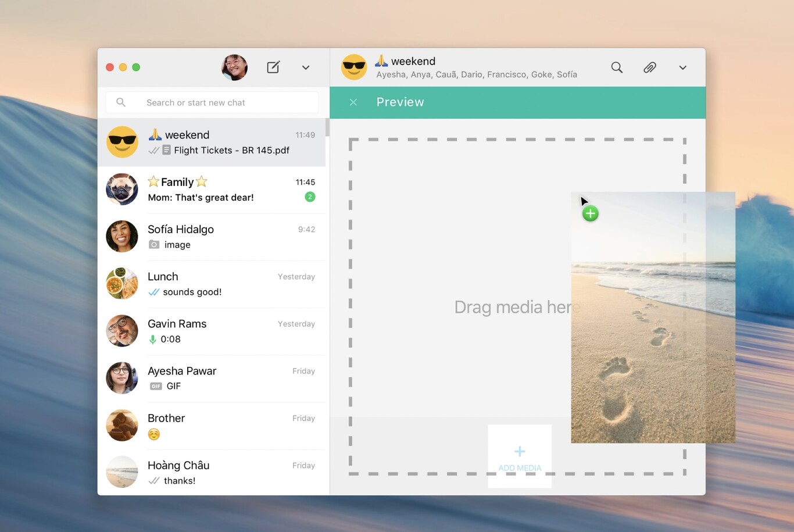Click the 11:49 timestamp on weekend
Viewport: 794px width, 532px height.
(305, 135)
